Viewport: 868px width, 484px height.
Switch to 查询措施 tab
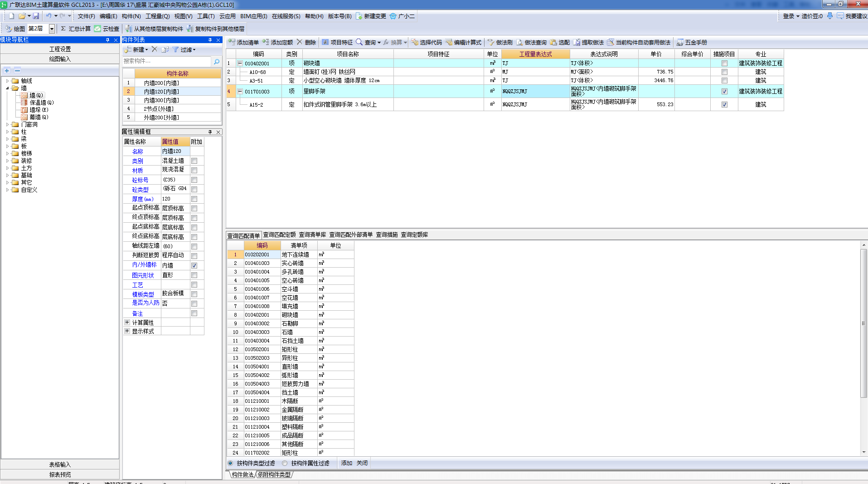tap(387, 235)
